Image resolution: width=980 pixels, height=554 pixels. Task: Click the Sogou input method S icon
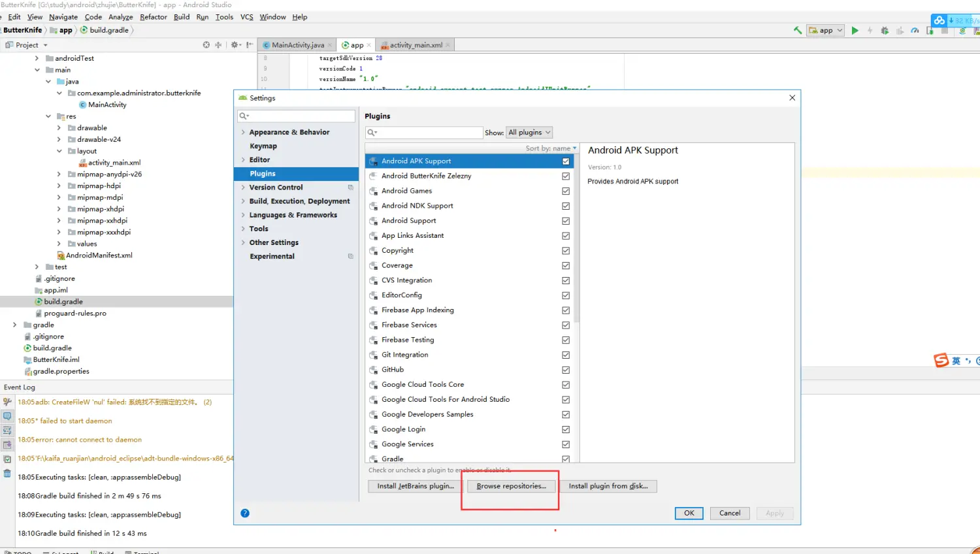point(941,360)
